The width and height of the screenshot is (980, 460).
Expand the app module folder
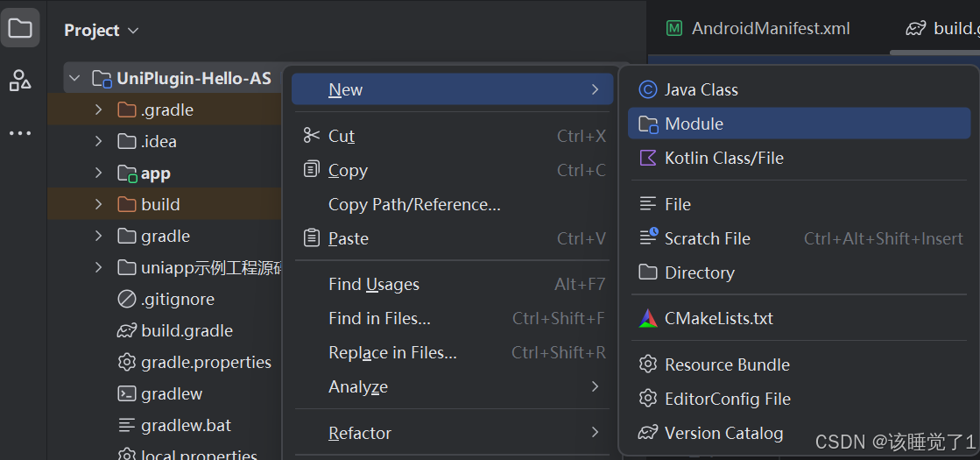click(99, 173)
